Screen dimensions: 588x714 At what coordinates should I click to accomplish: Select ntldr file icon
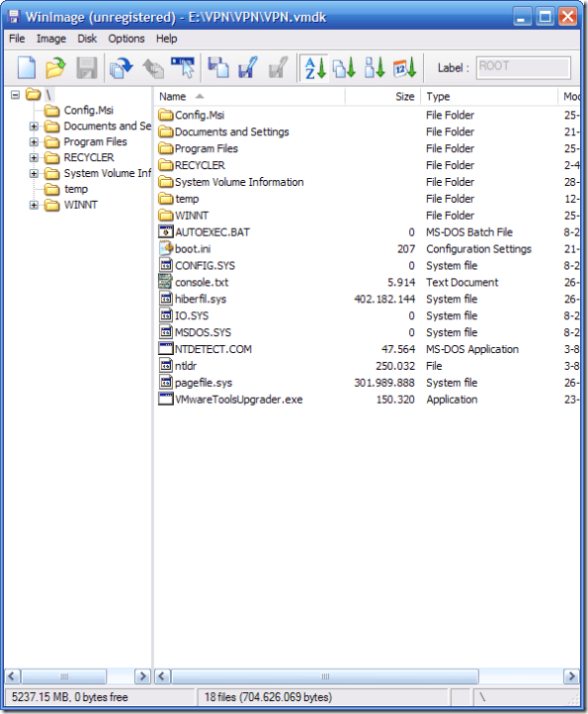pos(166,366)
